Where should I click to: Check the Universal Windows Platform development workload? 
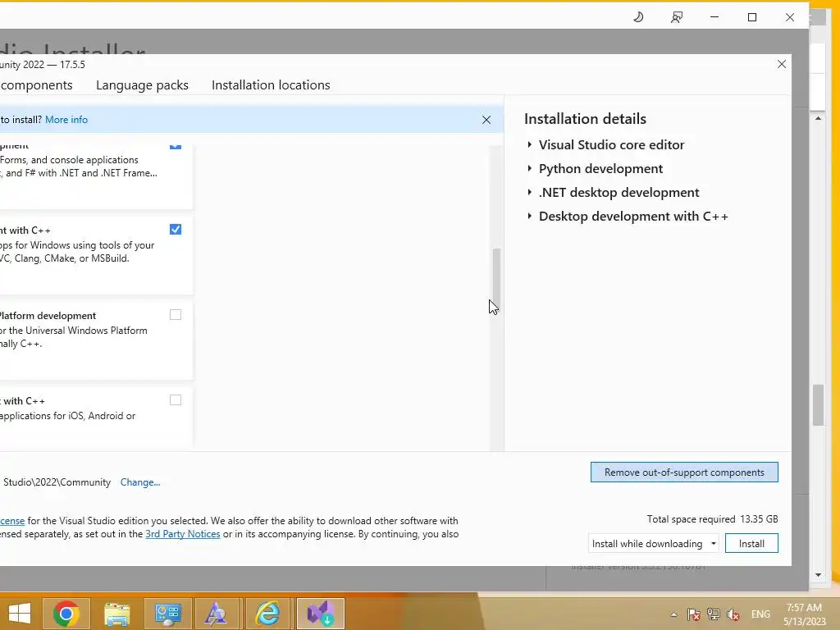[176, 315]
